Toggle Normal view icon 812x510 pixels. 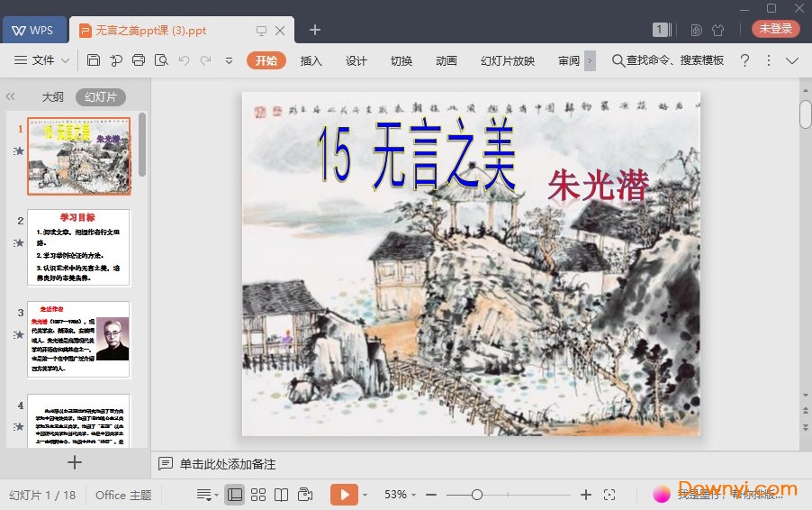coord(235,495)
